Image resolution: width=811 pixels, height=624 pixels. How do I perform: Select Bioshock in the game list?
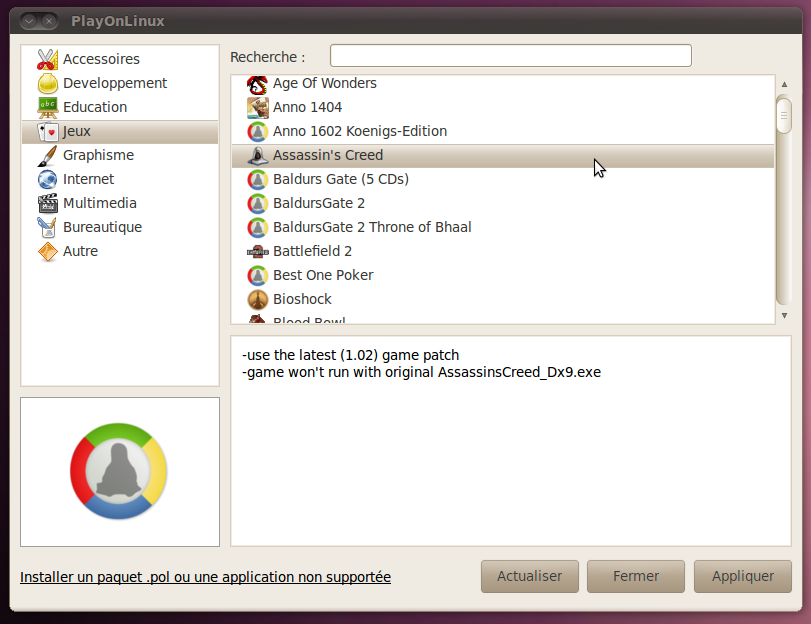tap(503, 299)
